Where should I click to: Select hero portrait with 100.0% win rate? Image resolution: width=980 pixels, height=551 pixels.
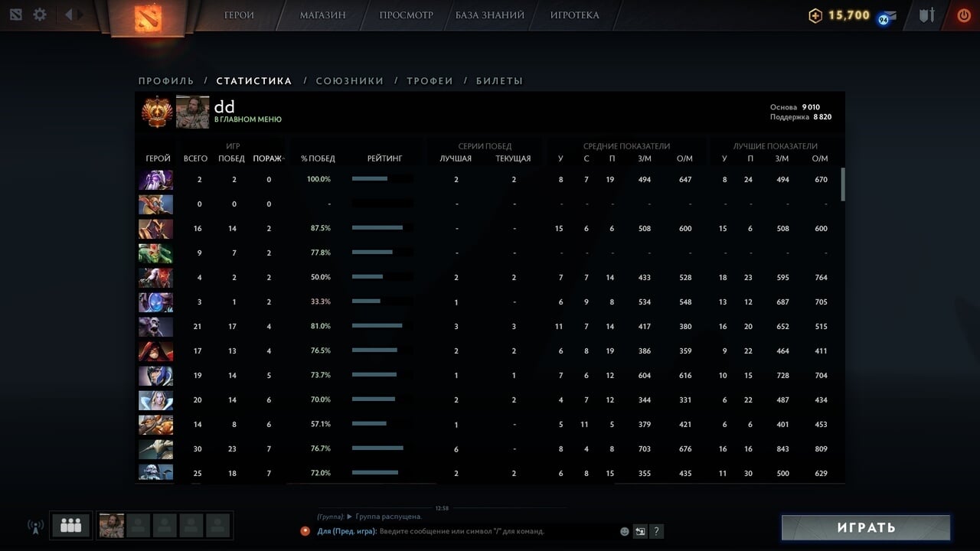point(155,180)
